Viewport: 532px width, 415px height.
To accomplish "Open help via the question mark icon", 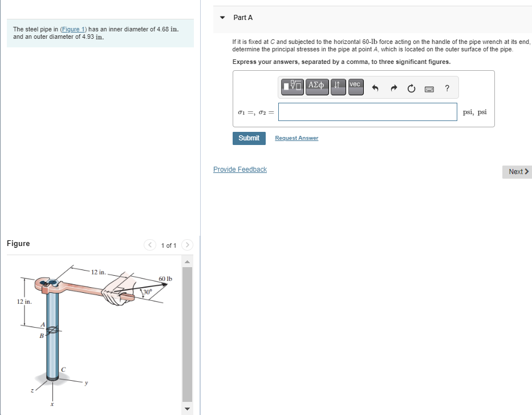I will click(446, 88).
